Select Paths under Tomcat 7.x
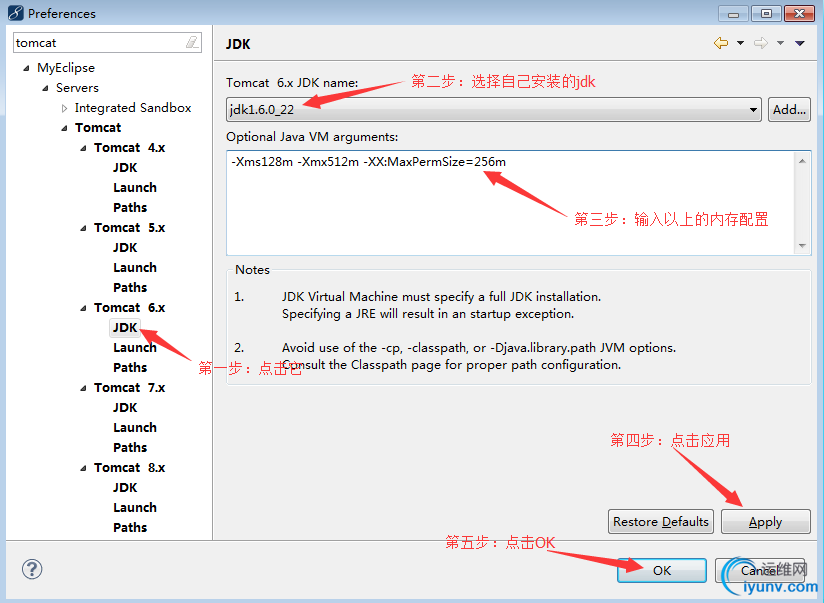The width and height of the screenshot is (824, 603). click(x=130, y=448)
